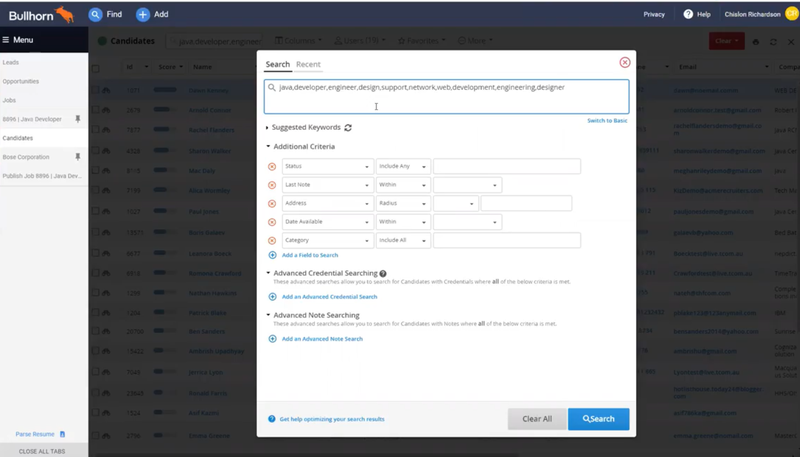Image resolution: width=800 pixels, height=457 pixels.
Task: Open the Category field dropdown
Action: tap(328, 240)
